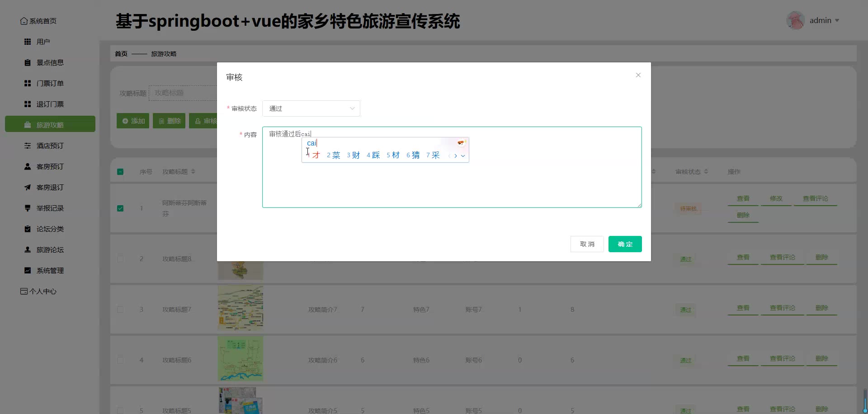Show next page of IME candidates
868x414 pixels.
(456, 156)
